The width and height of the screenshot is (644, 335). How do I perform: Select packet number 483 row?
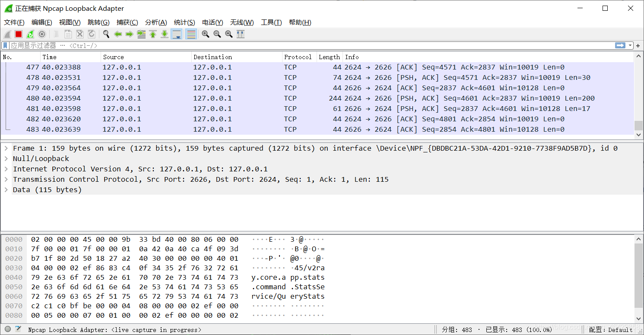pyautogui.click(x=317, y=130)
